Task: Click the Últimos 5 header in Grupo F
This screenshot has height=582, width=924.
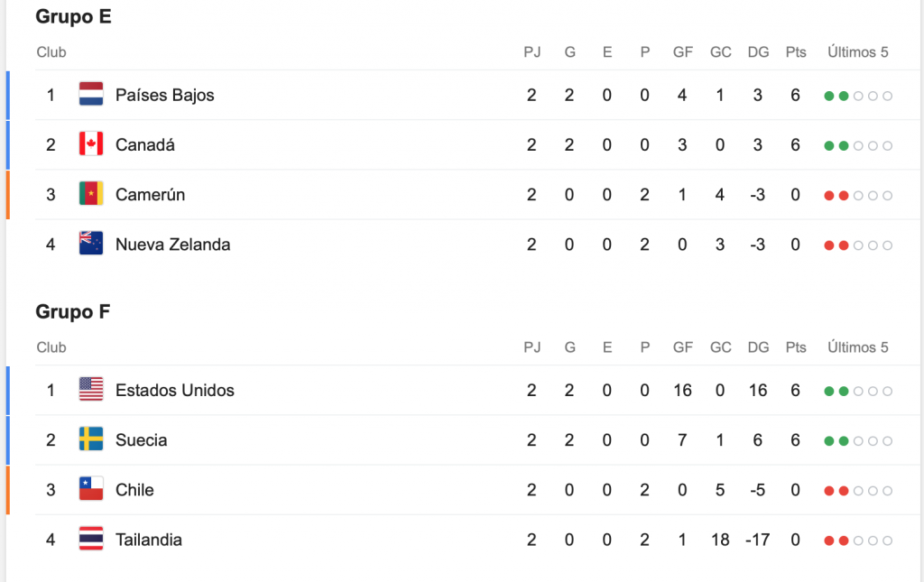Action: (x=857, y=347)
